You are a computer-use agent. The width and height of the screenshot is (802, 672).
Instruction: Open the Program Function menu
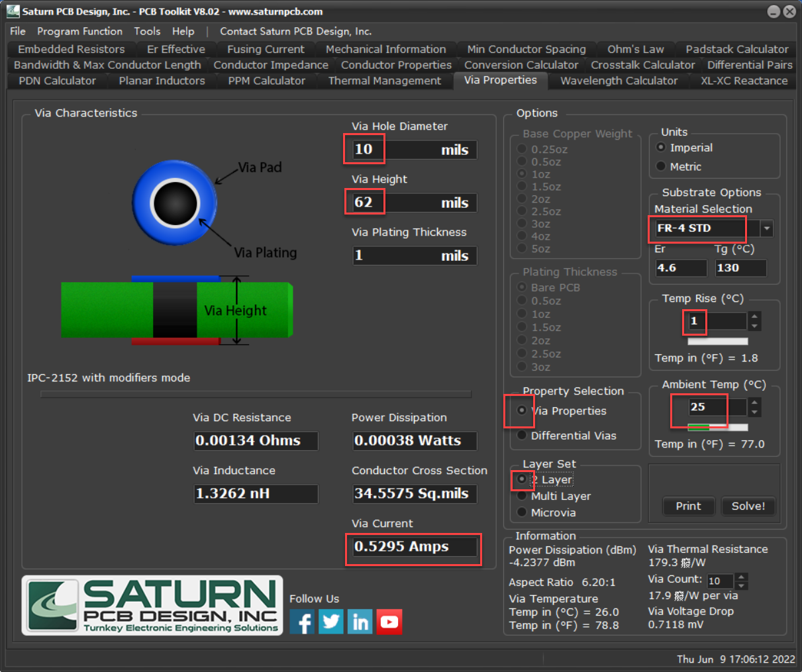(x=79, y=31)
